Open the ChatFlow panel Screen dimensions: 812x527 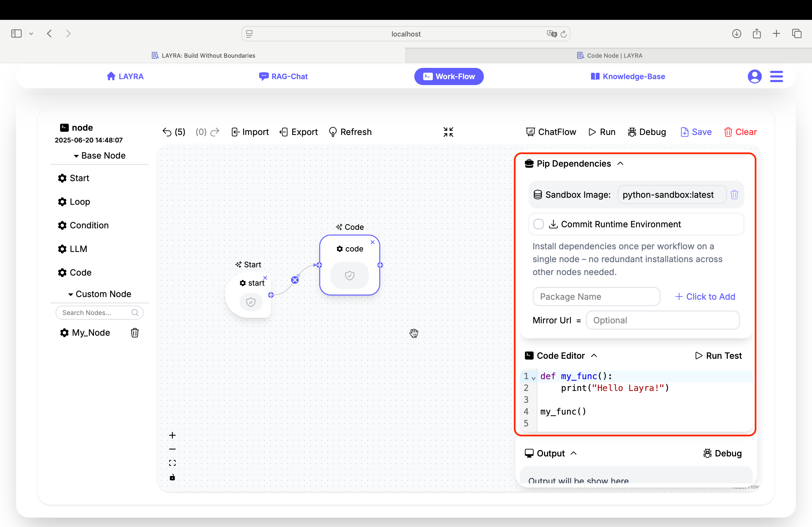click(x=551, y=132)
